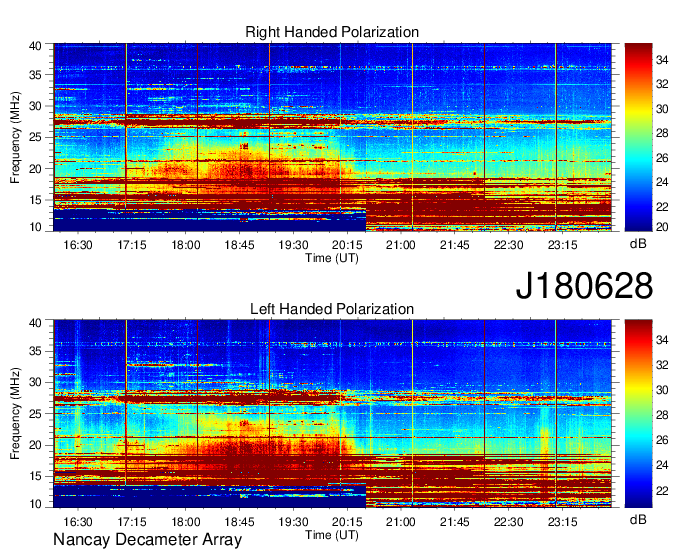The image size is (680, 552).
Task: Click the "Nancay Decameter Array" caption
Action: tap(147, 539)
